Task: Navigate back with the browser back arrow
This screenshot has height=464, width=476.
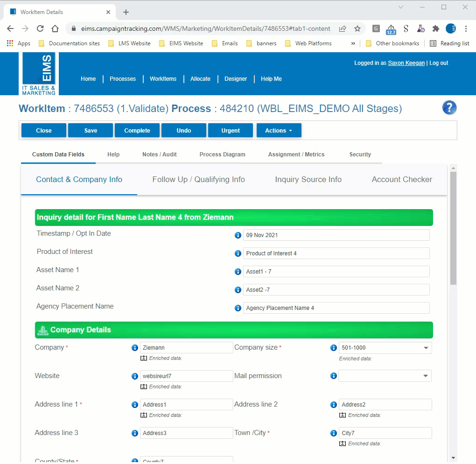Action: [10, 28]
